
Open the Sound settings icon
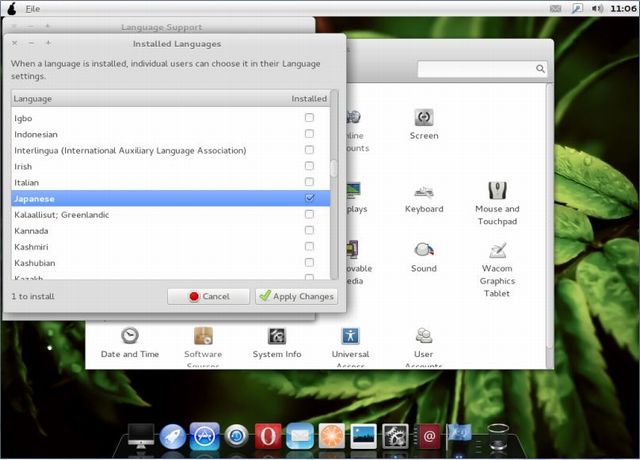(x=423, y=250)
